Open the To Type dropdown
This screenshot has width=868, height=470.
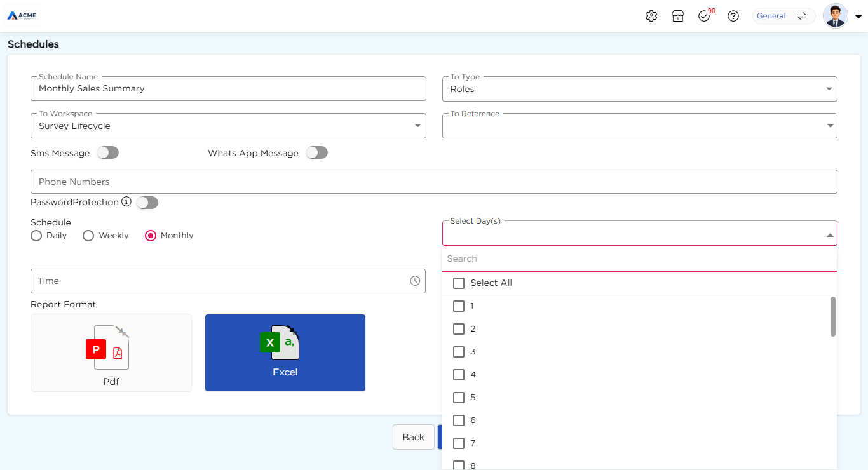(x=639, y=89)
